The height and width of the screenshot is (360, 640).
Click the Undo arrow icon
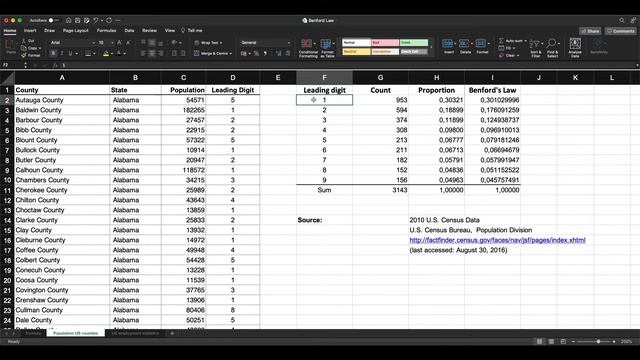point(96,20)
